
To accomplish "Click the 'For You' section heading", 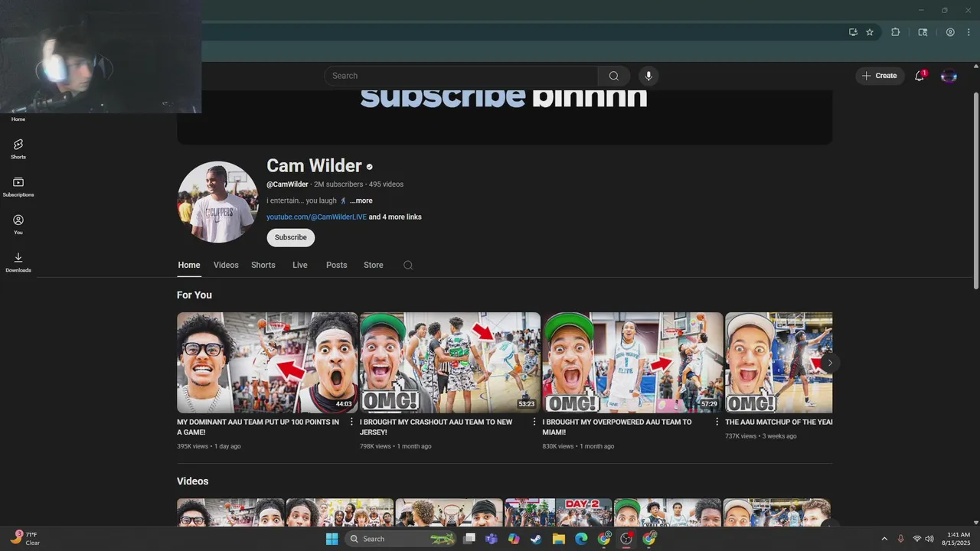I will click(x=194, y=295).
